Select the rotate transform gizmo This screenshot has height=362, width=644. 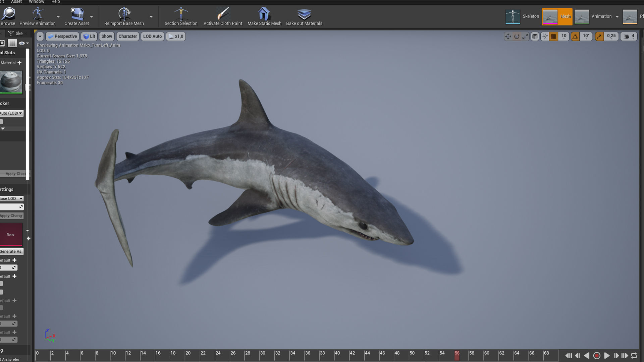click(x=517, y=37)
